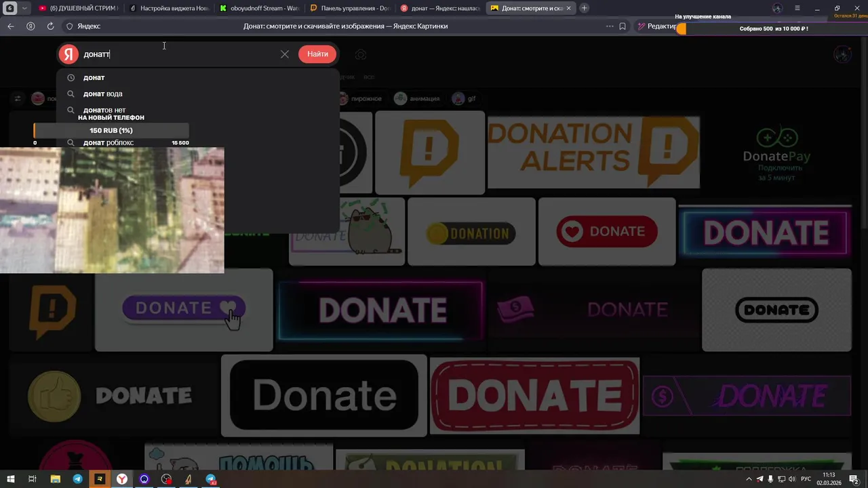Show hidden tray icons chevron
Screen dimensions: 868x488
click(749, 479)
